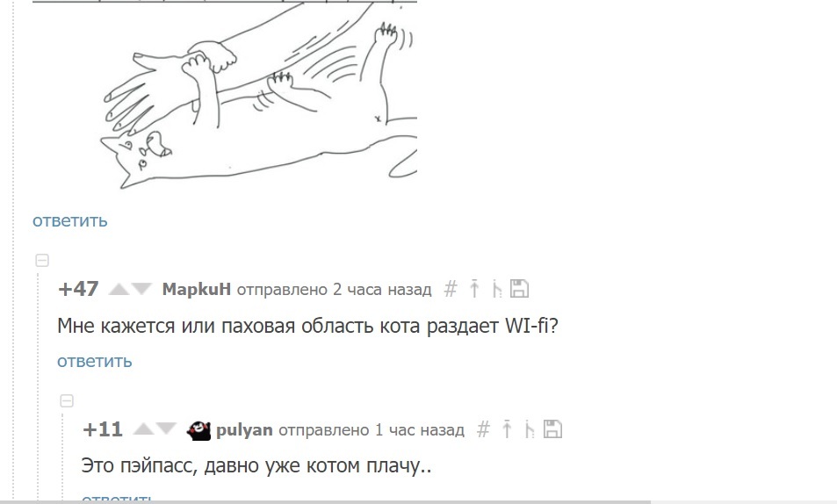Jump to parent arrow on pulyan's comment

point(507,429)
